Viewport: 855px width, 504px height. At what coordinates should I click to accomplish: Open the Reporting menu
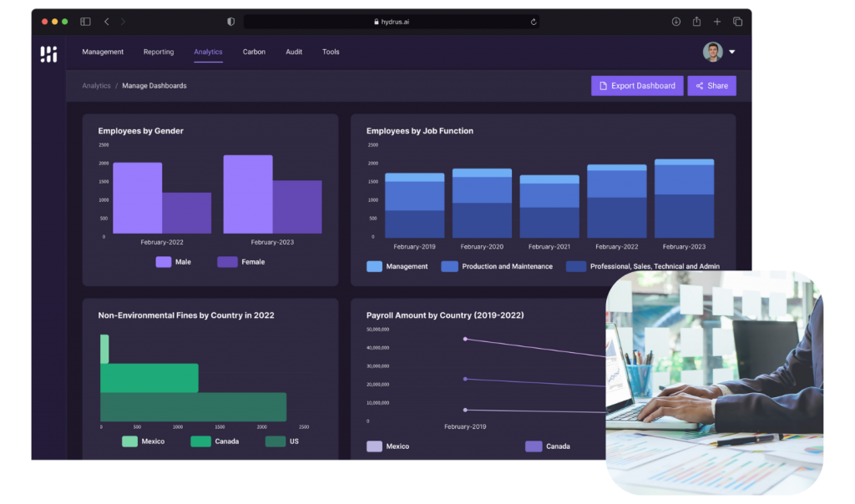tap(159, 52)
